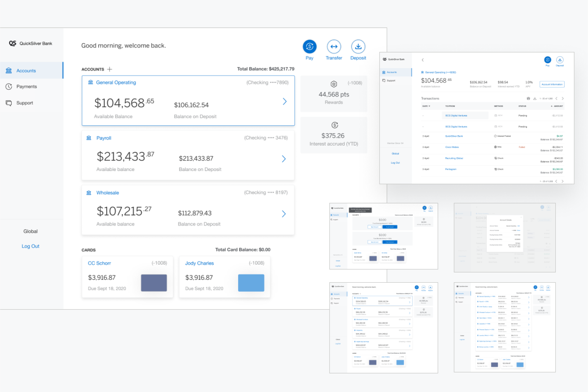
Task: Expand the Wholesale account chevron
Action: click(x=284, y=213)
